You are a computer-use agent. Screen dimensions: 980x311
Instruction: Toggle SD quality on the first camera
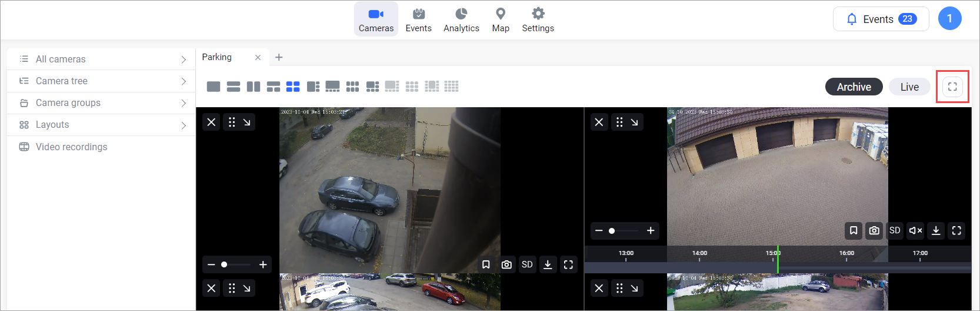click(x=527, y=264)
